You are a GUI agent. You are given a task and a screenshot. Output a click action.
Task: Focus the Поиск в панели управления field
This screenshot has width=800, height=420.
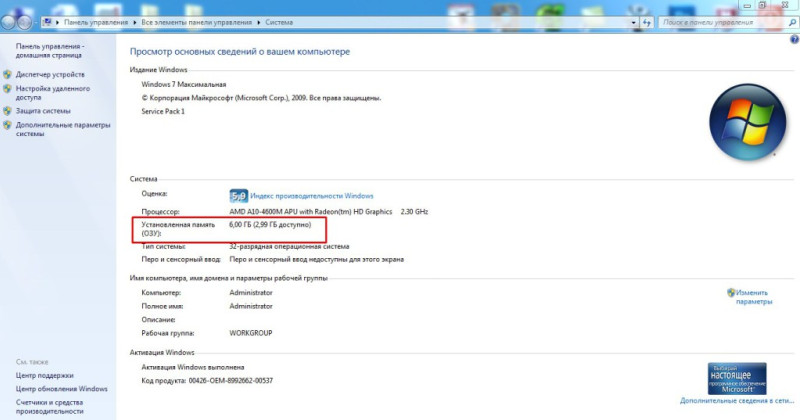tap(723, 22)
